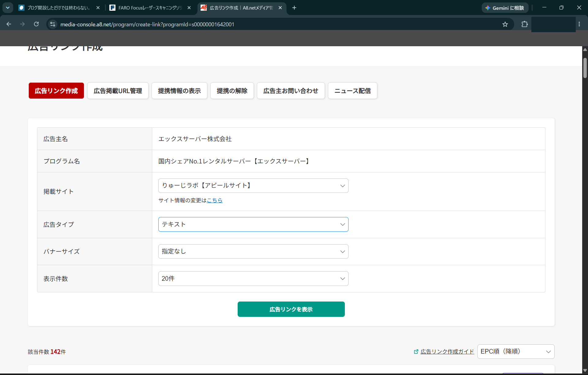Open the 広告主お問い合わせ tab
The width and height of the screenshot is (588, 375).
pyautogui.click(x=291, y=91)
